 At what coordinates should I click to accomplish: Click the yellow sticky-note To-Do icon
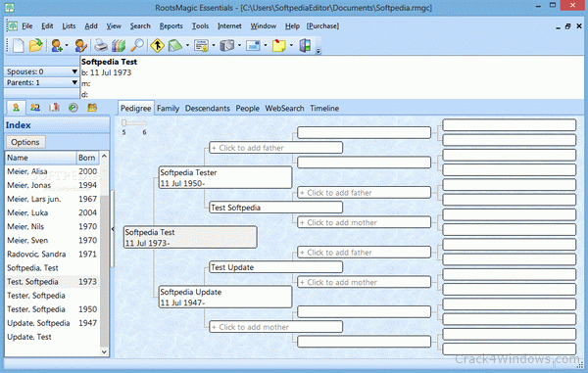pyautogui.click(x=278, y=46)
